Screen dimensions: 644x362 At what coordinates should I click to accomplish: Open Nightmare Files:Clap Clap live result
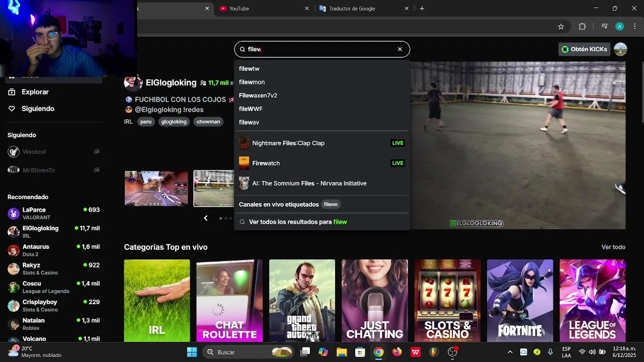pyautogui.click(x=322, y=143)
